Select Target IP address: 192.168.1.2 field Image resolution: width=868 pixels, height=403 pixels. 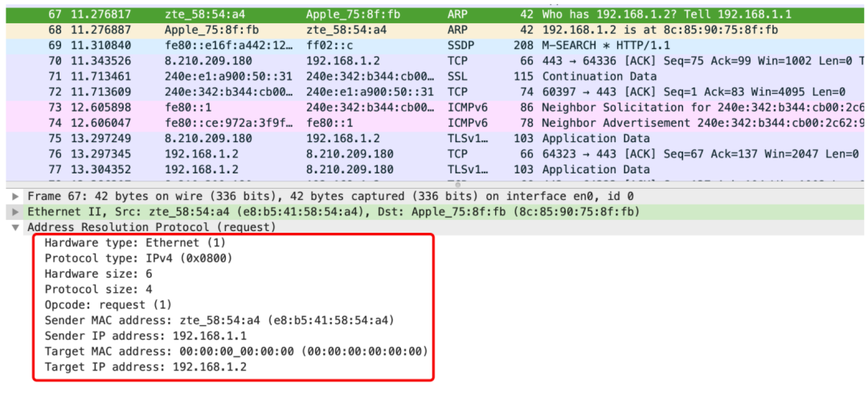click(x=145, y=367)
